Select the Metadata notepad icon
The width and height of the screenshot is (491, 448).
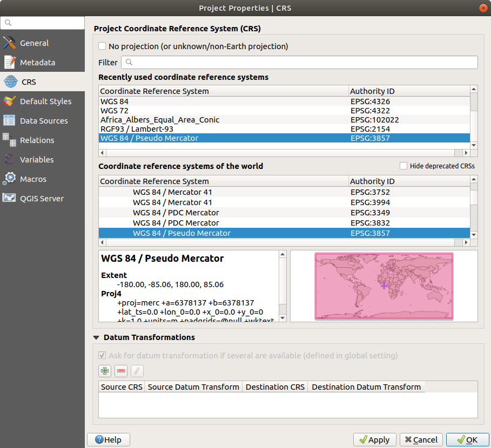point(9,63)
